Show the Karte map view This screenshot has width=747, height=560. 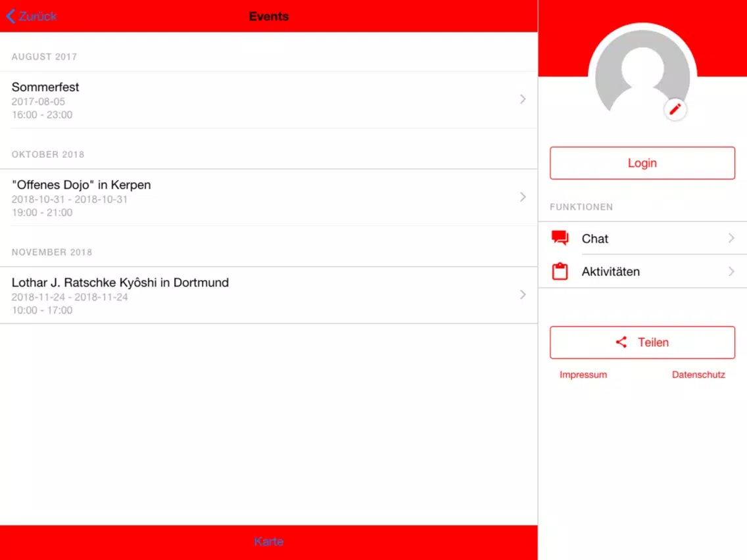[x=269, y=542]
